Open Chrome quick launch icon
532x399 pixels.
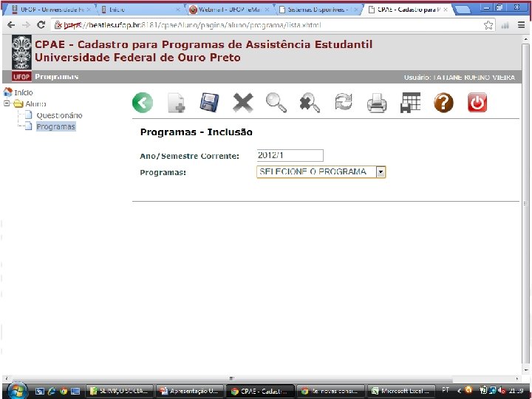point(64,391)
